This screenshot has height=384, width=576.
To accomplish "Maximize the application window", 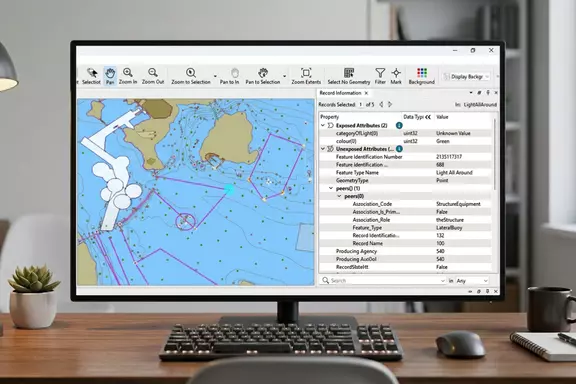I will pos(473,50).
